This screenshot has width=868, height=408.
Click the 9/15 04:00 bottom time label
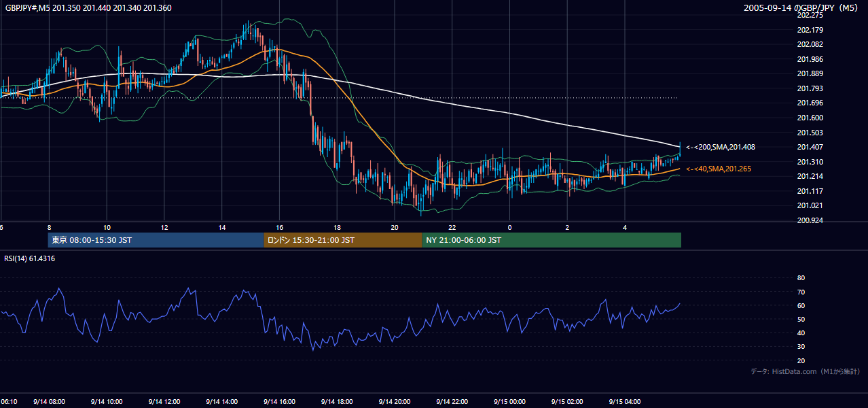(625, 402)
